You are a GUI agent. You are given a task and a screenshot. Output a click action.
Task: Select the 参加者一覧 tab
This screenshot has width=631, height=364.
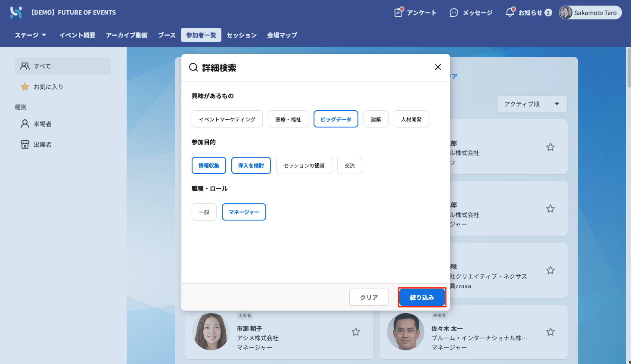coord(201,35)
